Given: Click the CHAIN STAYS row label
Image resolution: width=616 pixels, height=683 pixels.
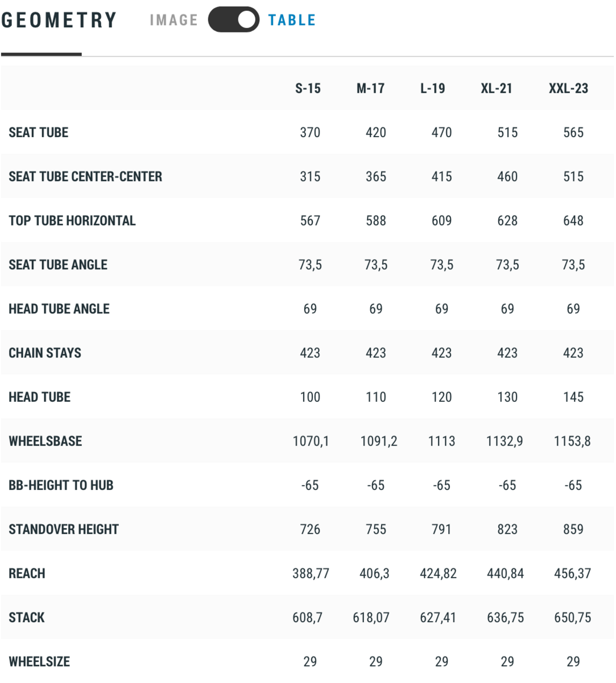Looking at the screenshot, I should tap(45, 353).
